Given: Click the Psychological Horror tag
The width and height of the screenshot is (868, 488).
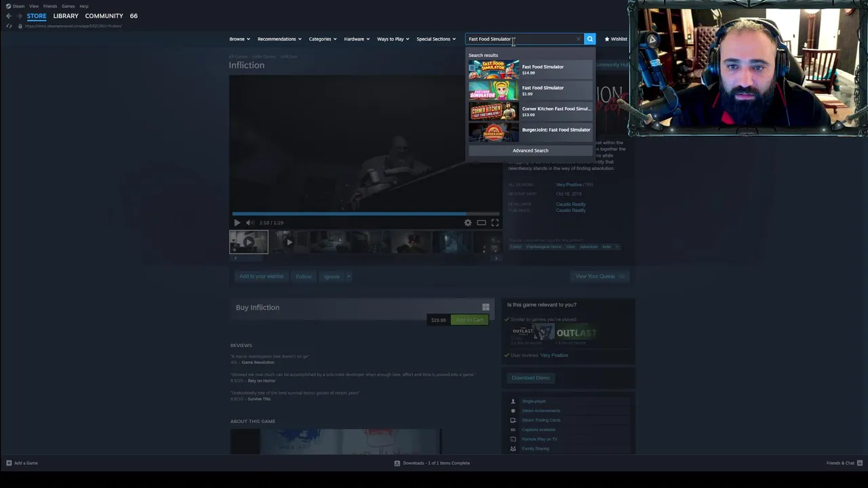Looking at the screenshot, I should pyautogui.click(x=544, y=247).
